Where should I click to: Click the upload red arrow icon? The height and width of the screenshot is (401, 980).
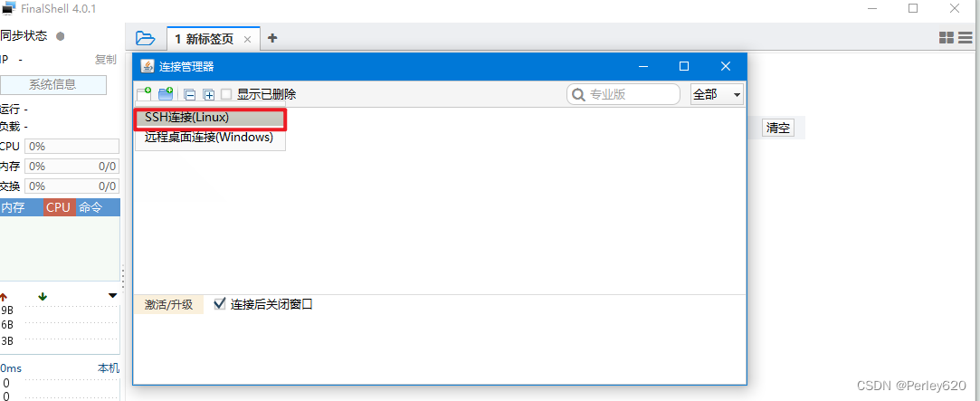point(4,297)
